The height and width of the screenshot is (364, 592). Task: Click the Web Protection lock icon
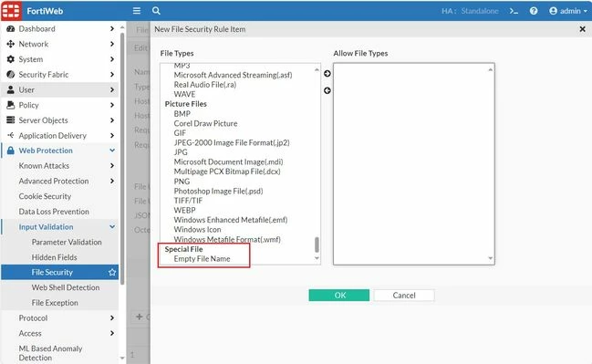pos(11,151)
